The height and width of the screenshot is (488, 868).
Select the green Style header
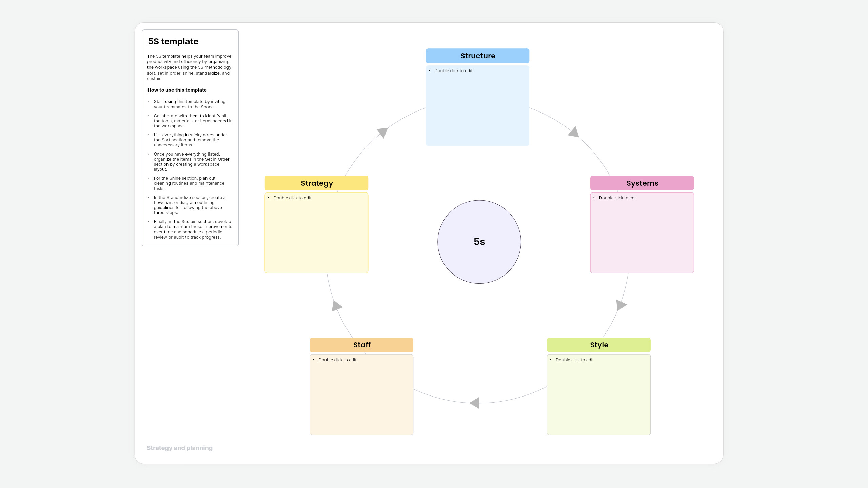[x=598, y=345]
